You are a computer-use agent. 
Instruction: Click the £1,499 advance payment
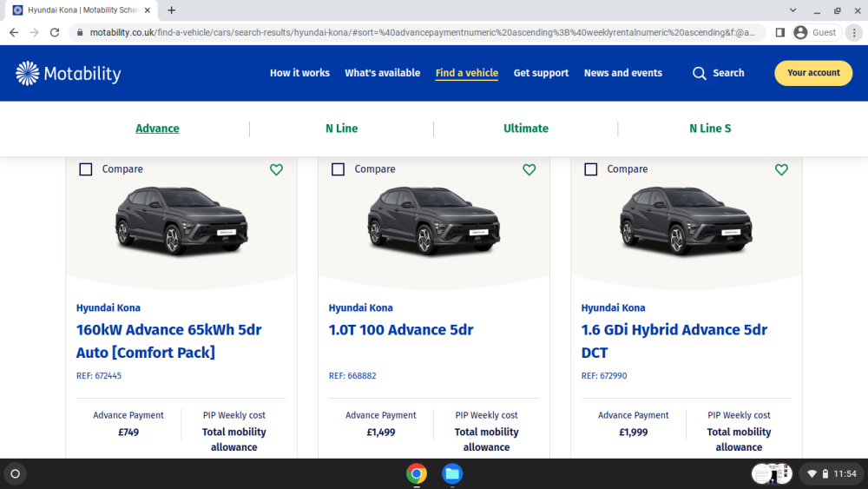381,433
